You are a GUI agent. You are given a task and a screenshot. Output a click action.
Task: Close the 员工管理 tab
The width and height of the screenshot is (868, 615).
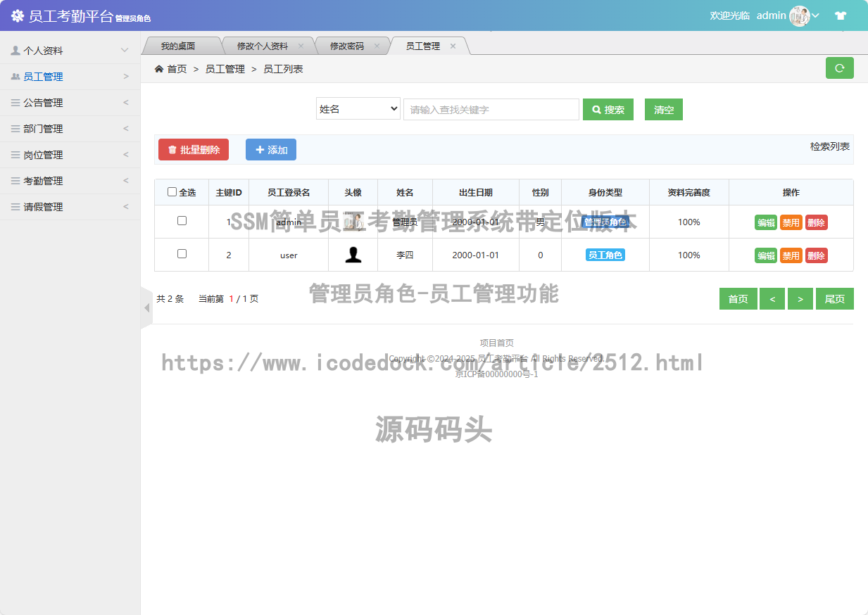tap(453, 46)
